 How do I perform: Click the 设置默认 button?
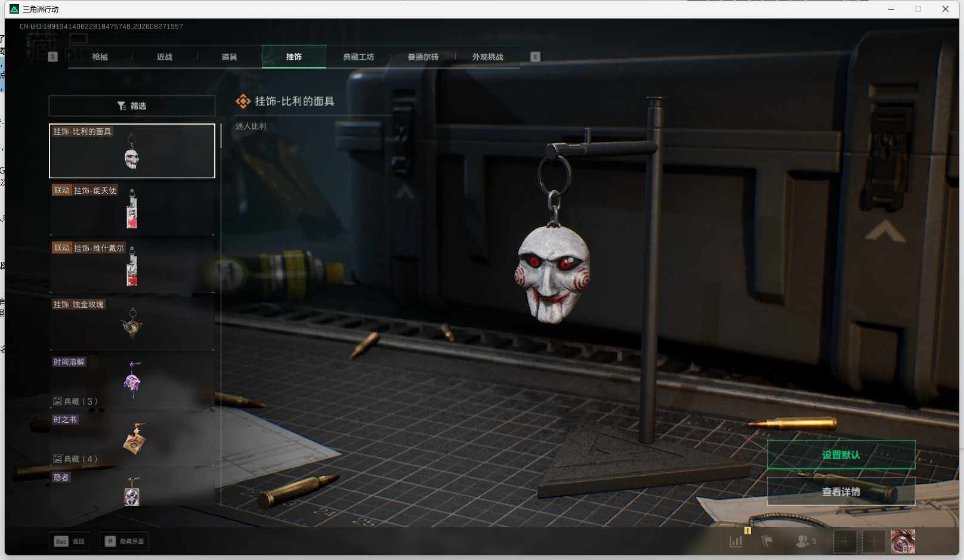pos(841,455)
